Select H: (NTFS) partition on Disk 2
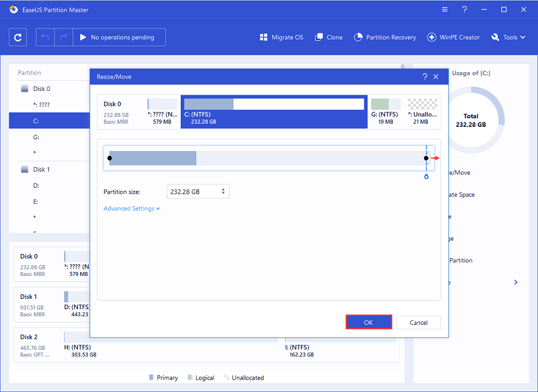The image size is (538, 392). click(171, 345)
